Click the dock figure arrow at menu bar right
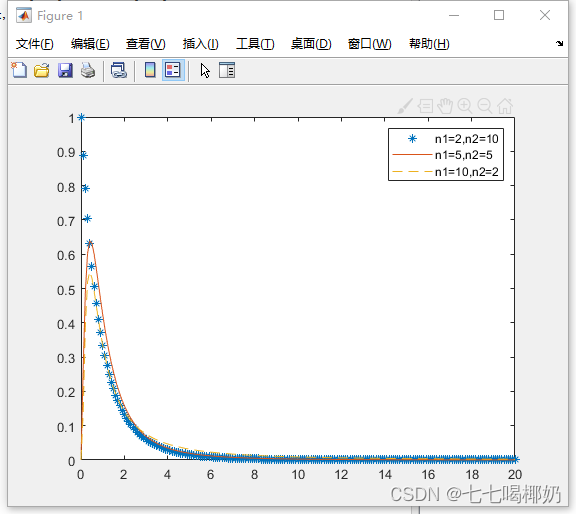The image size is (576, 514). [x=559, y=43]
